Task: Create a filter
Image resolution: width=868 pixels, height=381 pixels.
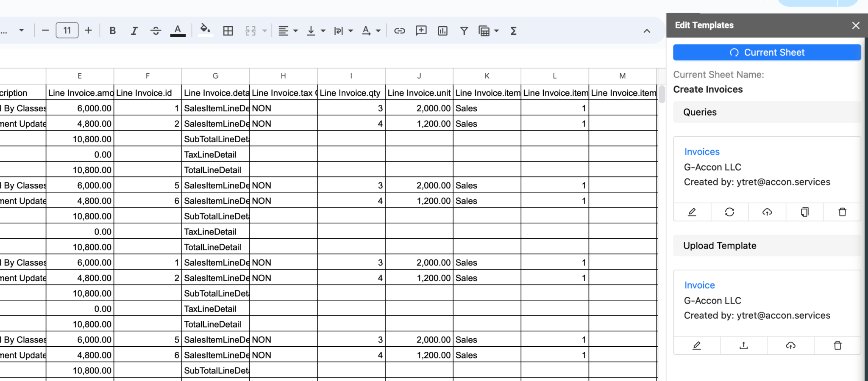Action: click(x=464, y=30)
